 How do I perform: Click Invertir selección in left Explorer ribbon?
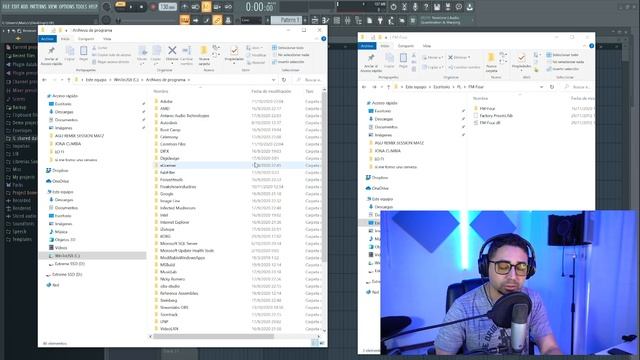(288, 62)
